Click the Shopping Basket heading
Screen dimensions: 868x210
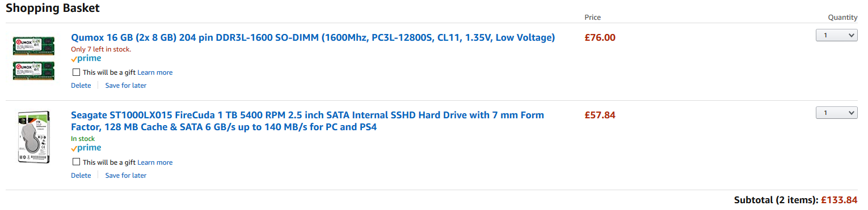(53, 8)
